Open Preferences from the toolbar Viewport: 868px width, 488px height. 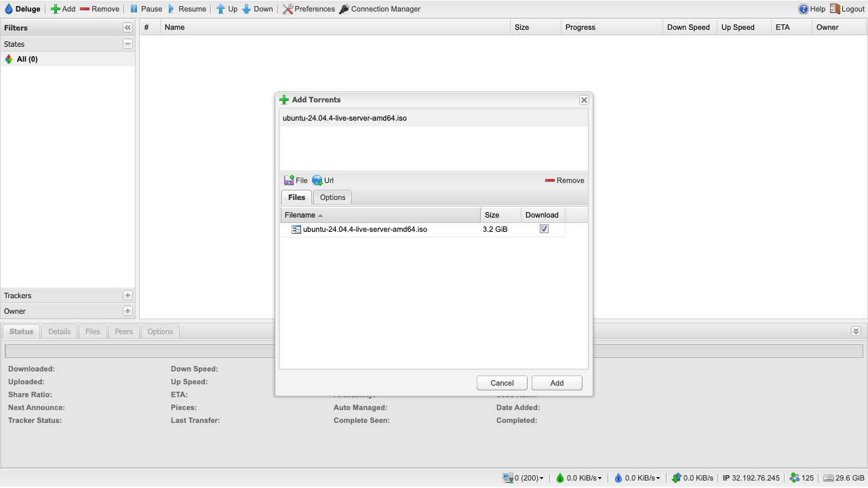coord(309,9)
